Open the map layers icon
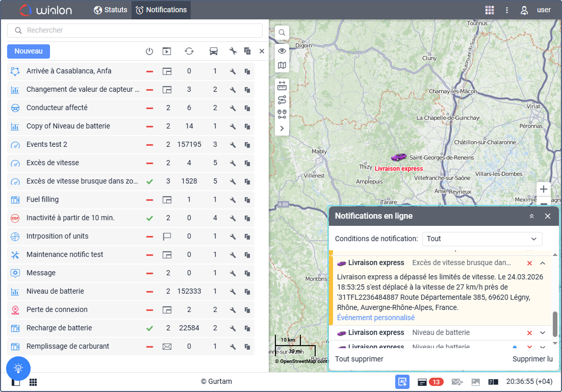Screen dimensions: 562x392 tap(282, 66)
